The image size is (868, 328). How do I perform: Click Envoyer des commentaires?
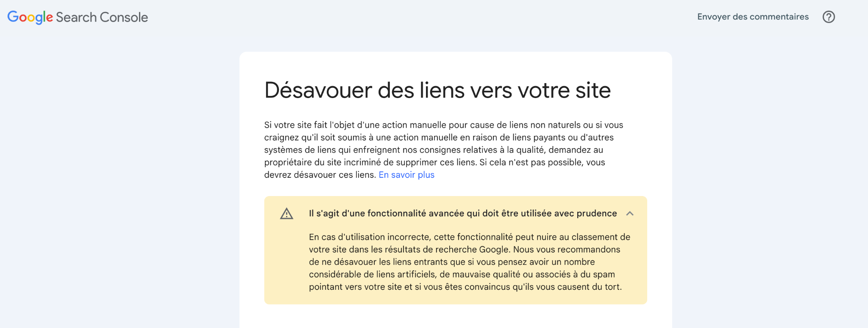click(x=753, y=17)
